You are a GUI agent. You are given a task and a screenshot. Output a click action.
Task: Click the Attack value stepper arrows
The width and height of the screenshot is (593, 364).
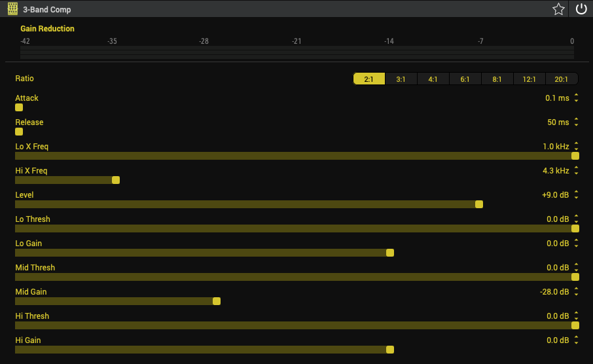(x=576, y=98)
